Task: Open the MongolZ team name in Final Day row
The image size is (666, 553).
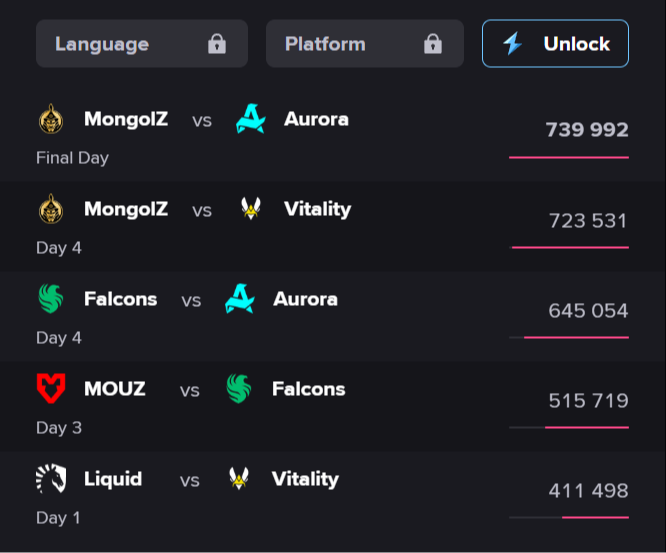Action: [126, 120]
